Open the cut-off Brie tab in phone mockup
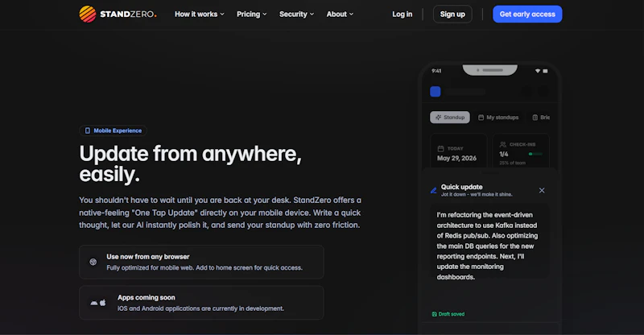The width and height of the screenshot is (644, 335). click(541, 117)
